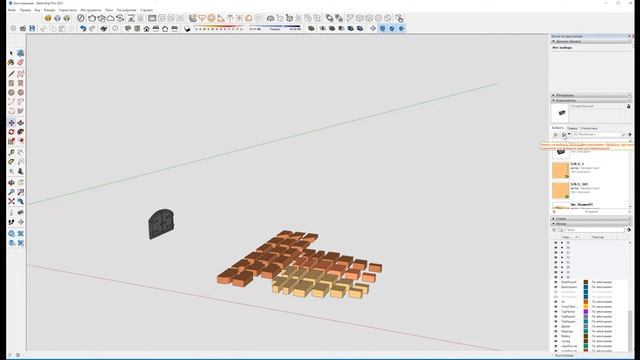640x360 pixels.
Task: Select the Follow Me tool
Action: [20, 132]
